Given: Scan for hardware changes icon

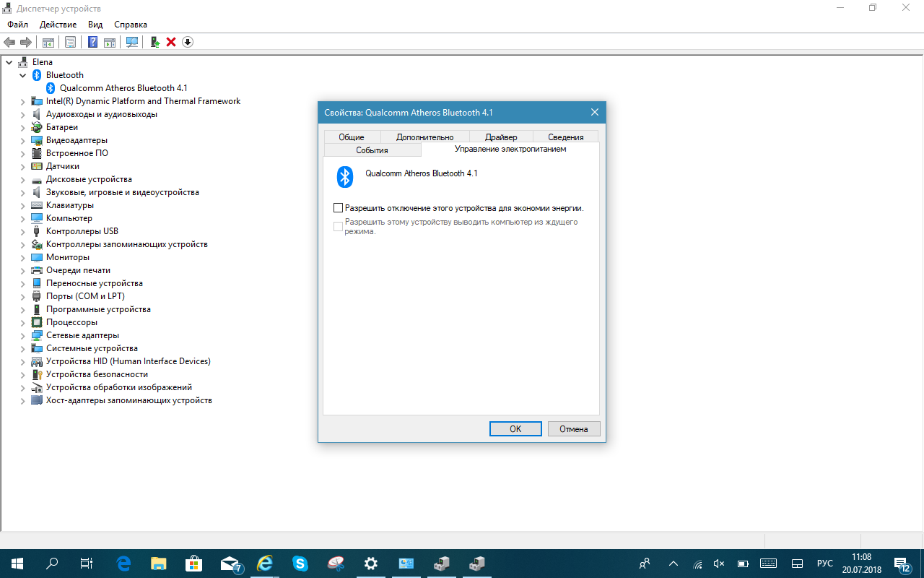Looking at the screenshot, I should [x=132, y=42].
